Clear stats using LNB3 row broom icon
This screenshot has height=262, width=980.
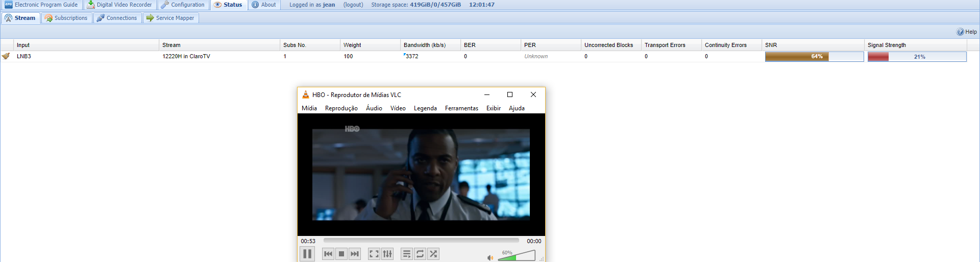tap(6, 56)
